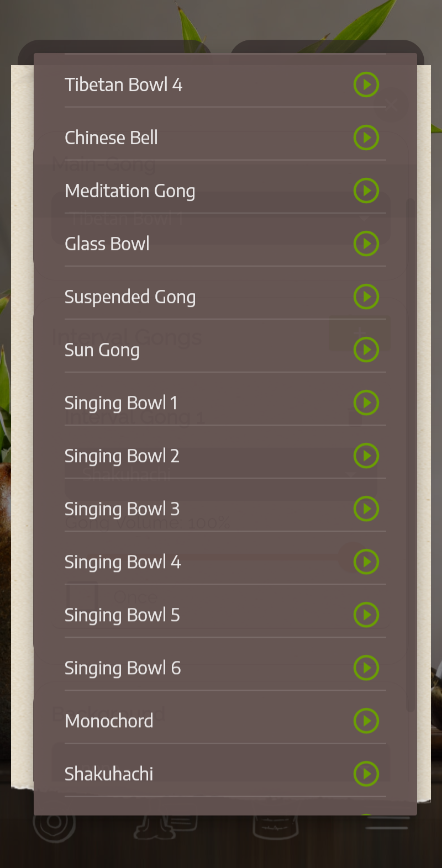Play the Suspended Gong preview icon

pyautogui.click(x=366, y=297)
